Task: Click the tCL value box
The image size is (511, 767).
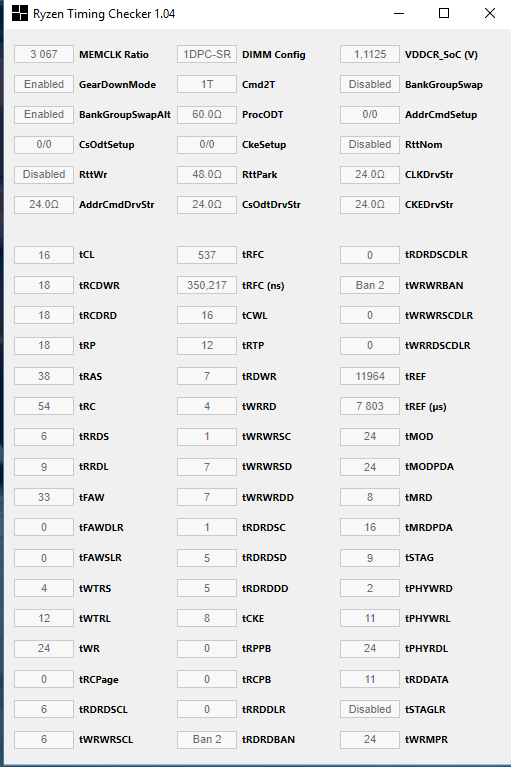Action: coord(44,255)
